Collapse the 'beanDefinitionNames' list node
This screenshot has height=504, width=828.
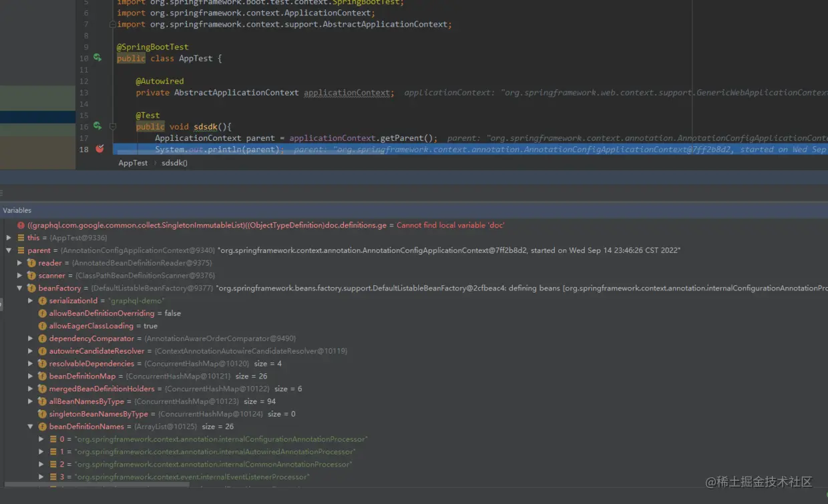coord(30,427)
